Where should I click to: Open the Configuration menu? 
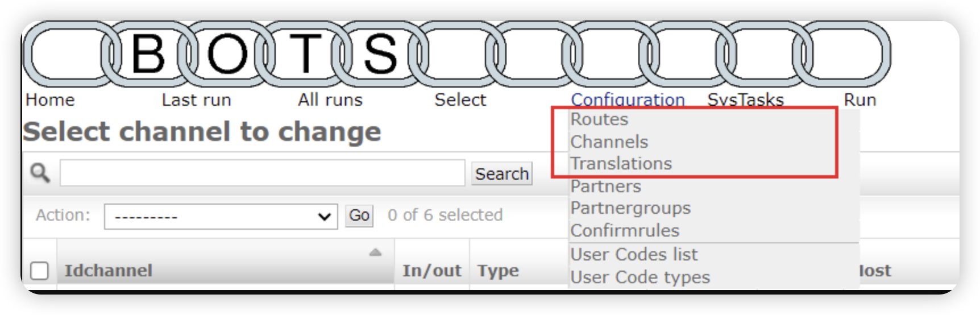628,100
